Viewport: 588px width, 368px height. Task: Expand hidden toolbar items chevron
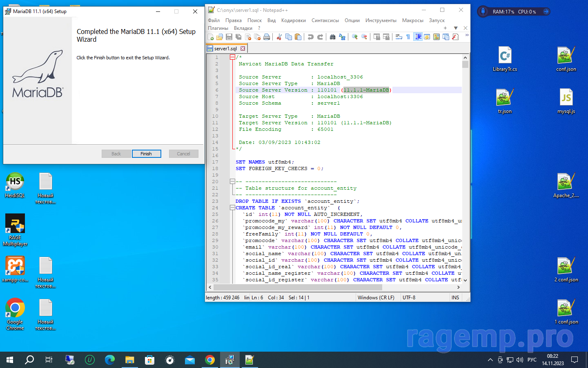click(467, 36)
